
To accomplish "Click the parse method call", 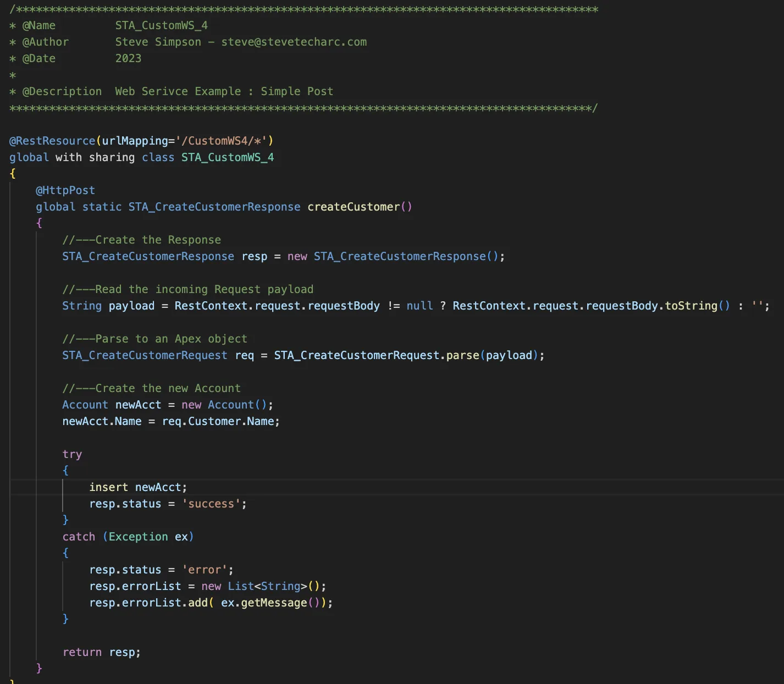I will coord(463,355).
